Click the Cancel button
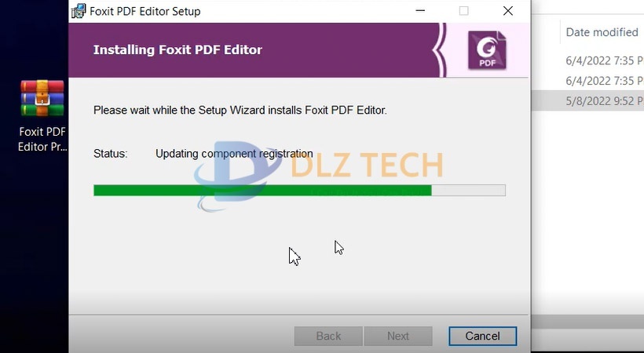Screen dimensions: 644x353 [x=482, y=337]
